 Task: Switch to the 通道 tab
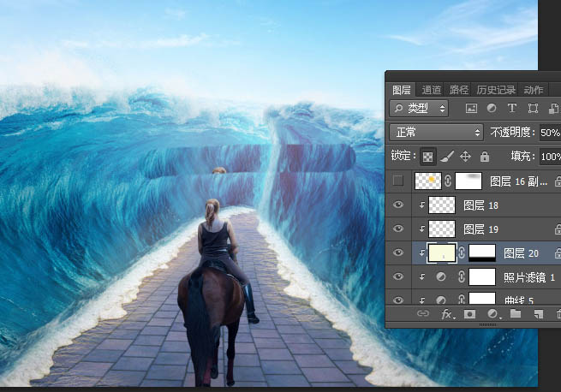point(432,90)
